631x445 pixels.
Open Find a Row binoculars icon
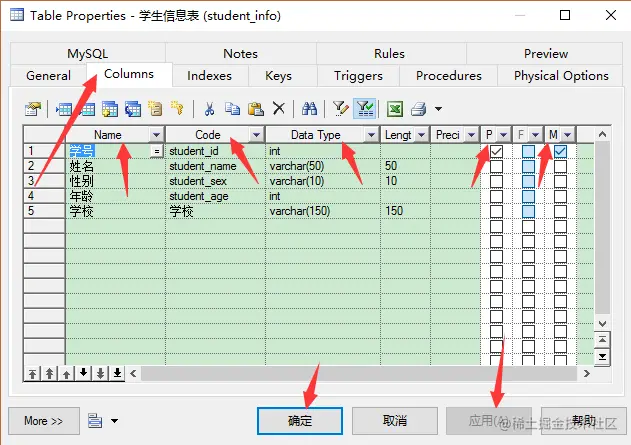tap(309, 109)
